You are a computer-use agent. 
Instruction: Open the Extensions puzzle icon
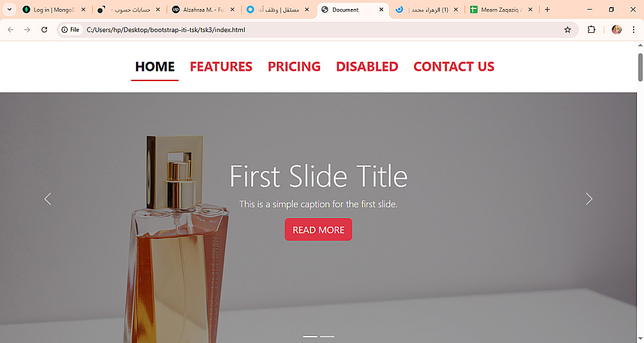click(x=591, y=30)
